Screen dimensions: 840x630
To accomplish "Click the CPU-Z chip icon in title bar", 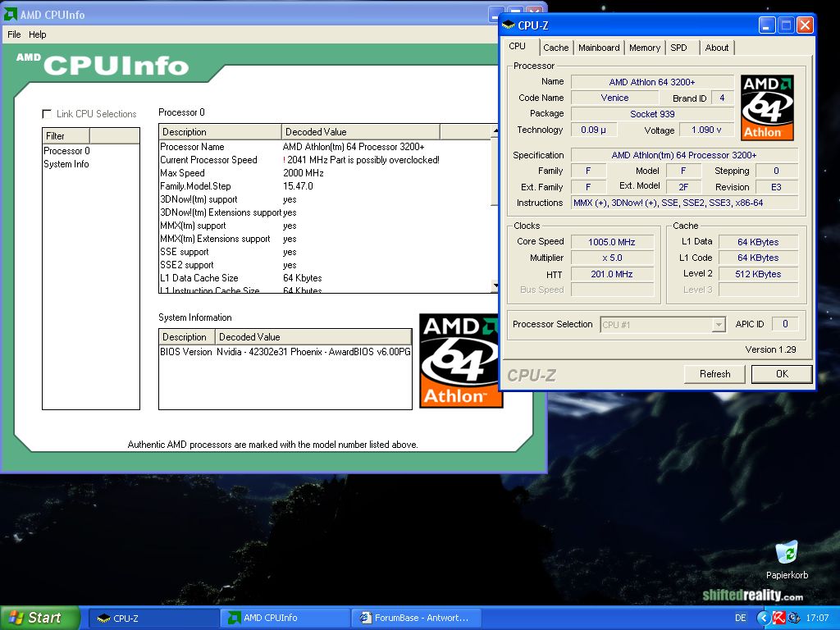I will point(509,25).
